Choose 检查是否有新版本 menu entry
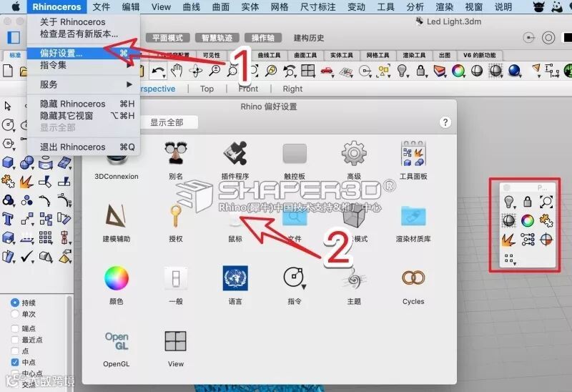The width and height of the screenshot is (572, 392). (x=84, y=34)
